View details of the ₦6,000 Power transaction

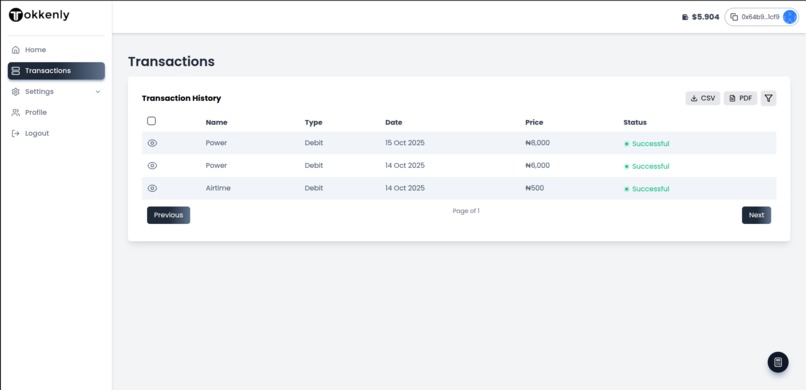tap(152, 166)
